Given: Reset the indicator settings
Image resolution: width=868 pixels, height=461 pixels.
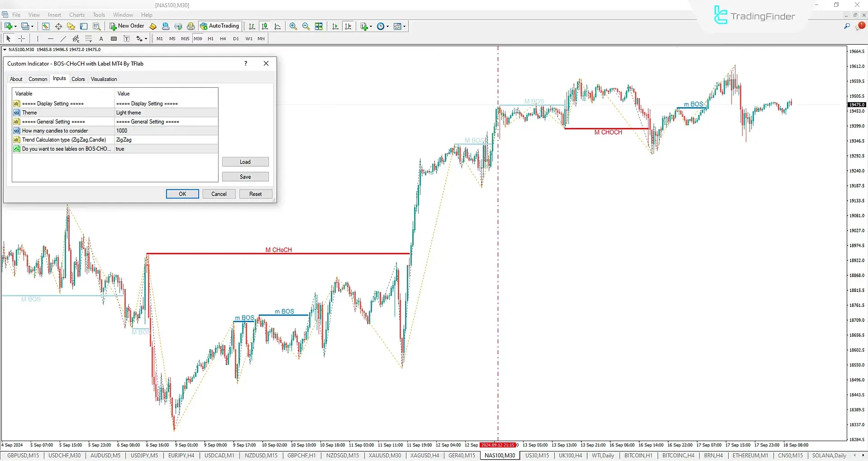Looking at the screenshot, I should 255,193.
